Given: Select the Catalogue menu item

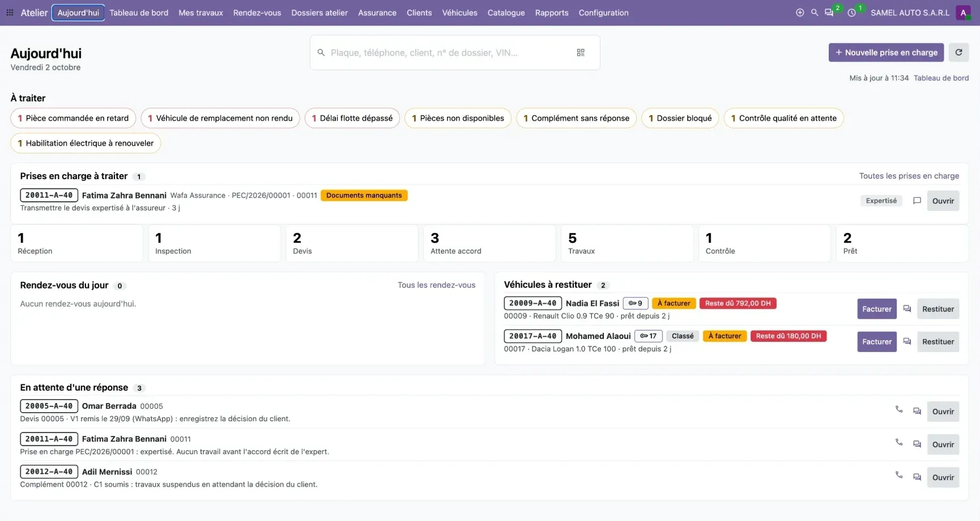Looking at the screenshot, I should point(506,12).
